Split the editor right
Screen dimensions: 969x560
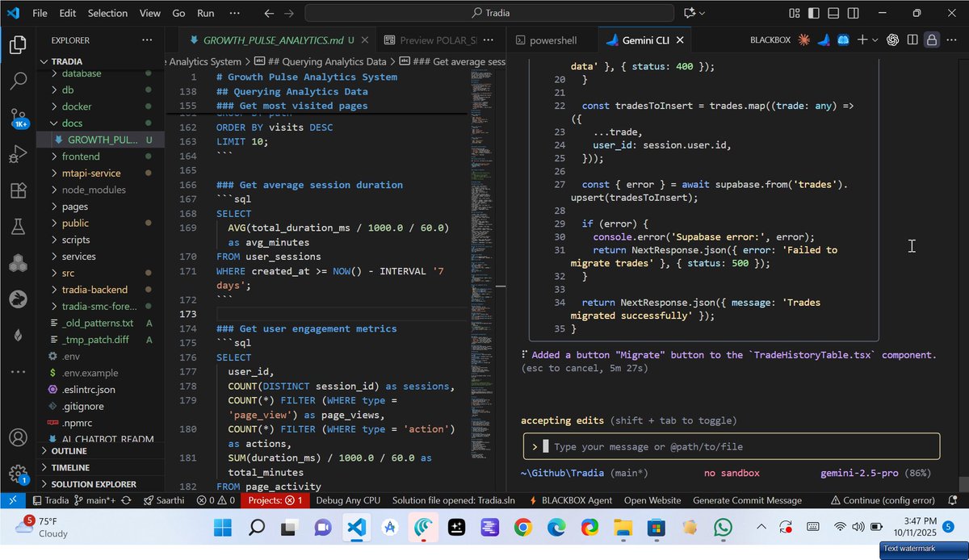click(912, 40)
